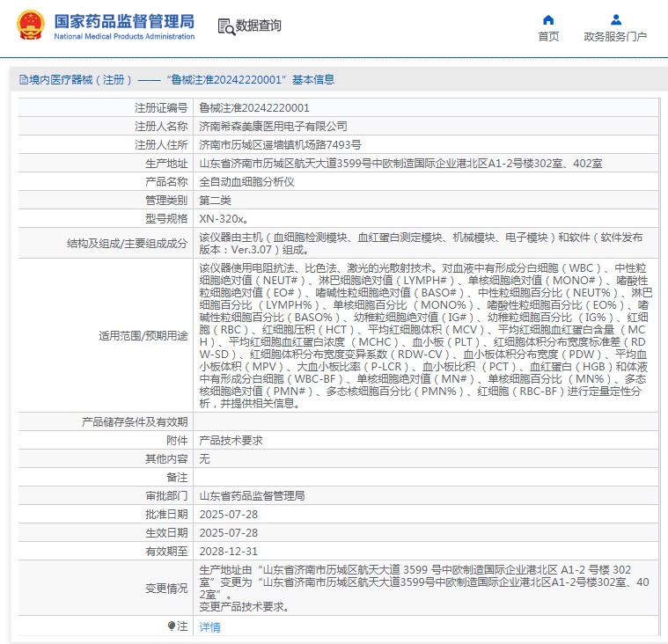Select 其他内容 value 无

204,458
